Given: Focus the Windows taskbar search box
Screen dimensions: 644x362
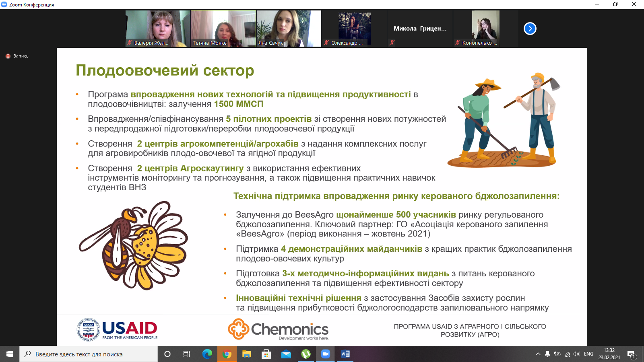Looking at the screenshot, I should (x=89, y=354).
